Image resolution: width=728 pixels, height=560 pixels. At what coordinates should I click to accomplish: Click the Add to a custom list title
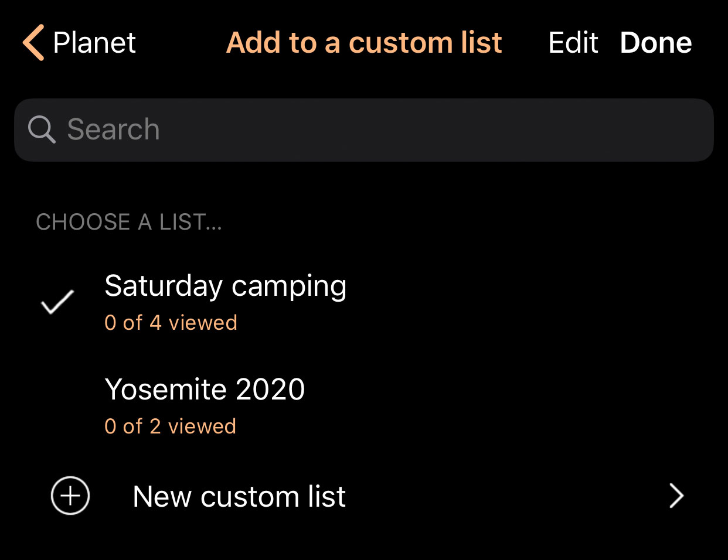point(364,43)
